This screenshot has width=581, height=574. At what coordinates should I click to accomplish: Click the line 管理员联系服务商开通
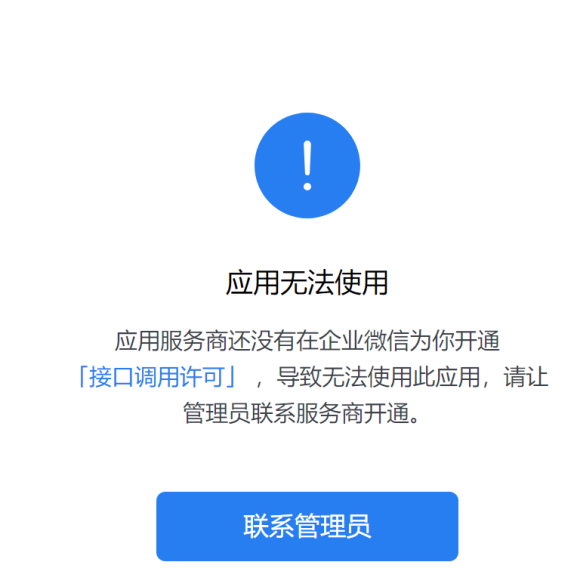click(302, 413)
